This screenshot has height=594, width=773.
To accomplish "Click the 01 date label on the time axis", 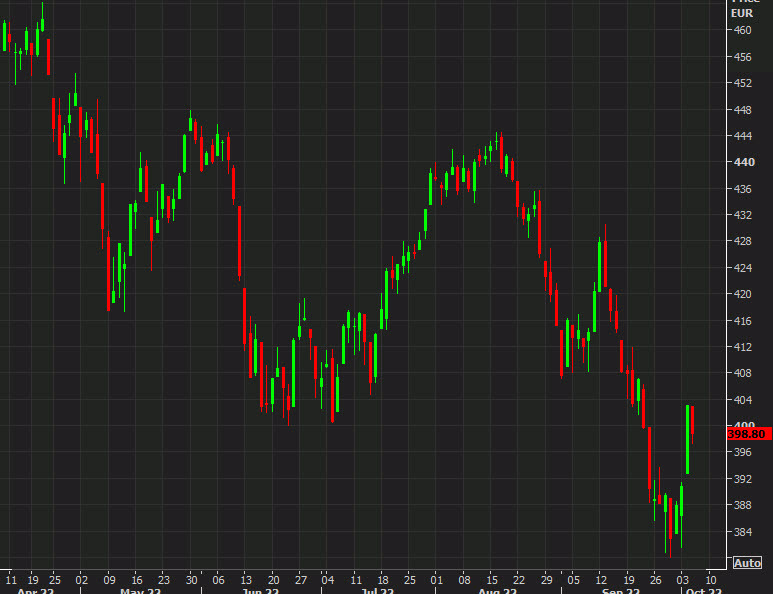I will coord(437,580).
